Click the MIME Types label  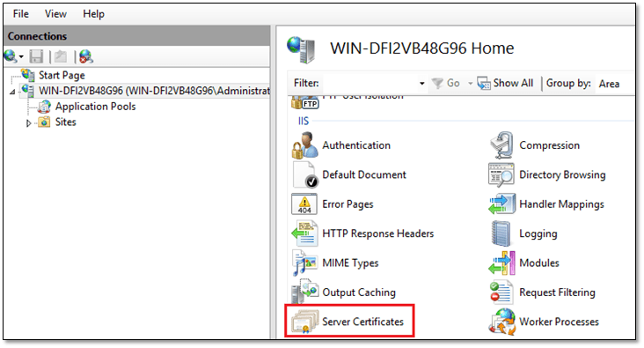pyautogui.click(x=350, y=263)
